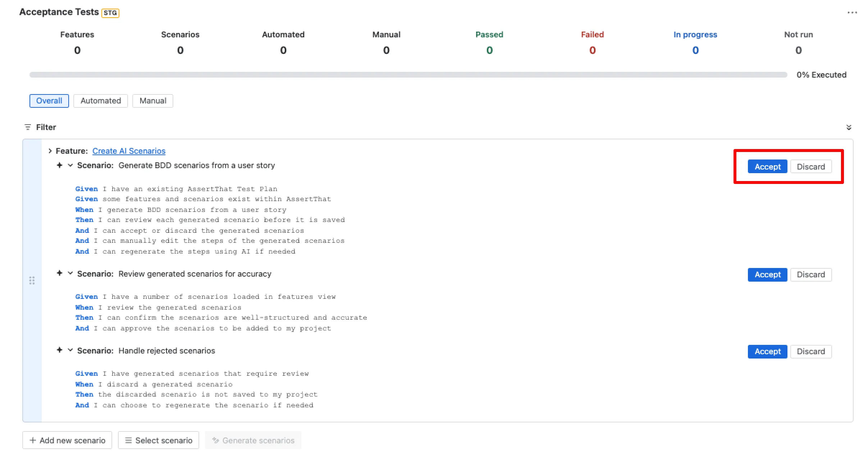Collapse Handle rejected scenarios chevron

pyautogui.click(x=70, y=350)
